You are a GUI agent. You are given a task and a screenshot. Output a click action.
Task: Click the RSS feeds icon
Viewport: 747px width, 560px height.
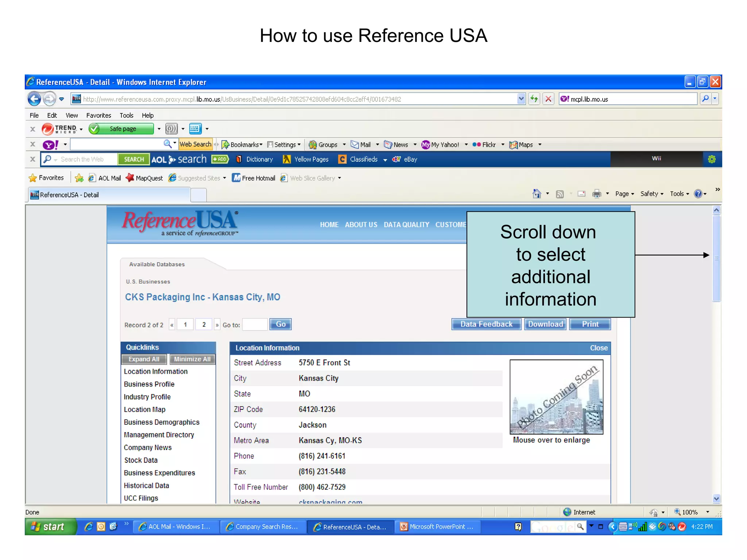point(560,194)
